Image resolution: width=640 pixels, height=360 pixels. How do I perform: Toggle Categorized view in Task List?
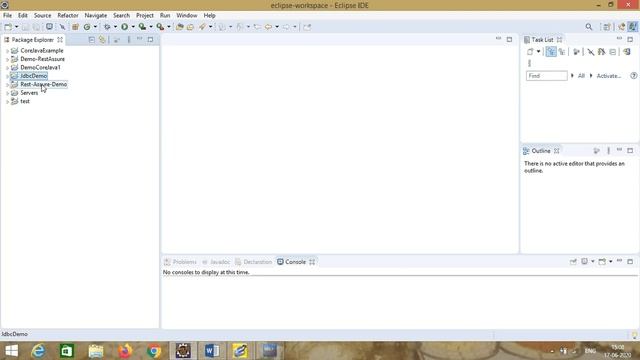click(551, 52)
